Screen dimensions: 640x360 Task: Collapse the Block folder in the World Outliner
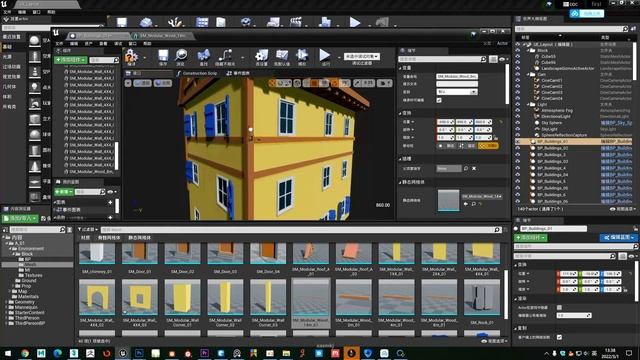pyautogui.click(x=528, y=51)
